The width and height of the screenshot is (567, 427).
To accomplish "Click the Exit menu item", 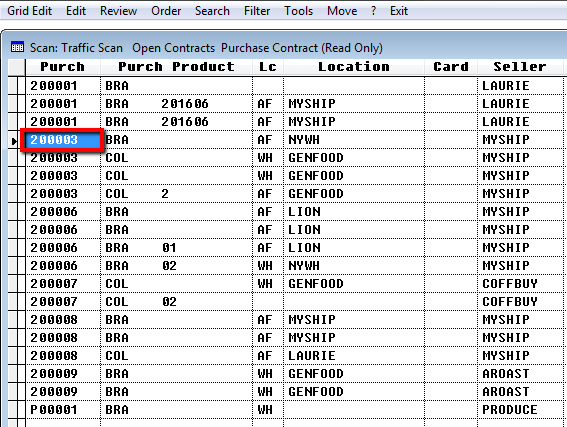I will (x=399, y=11).
